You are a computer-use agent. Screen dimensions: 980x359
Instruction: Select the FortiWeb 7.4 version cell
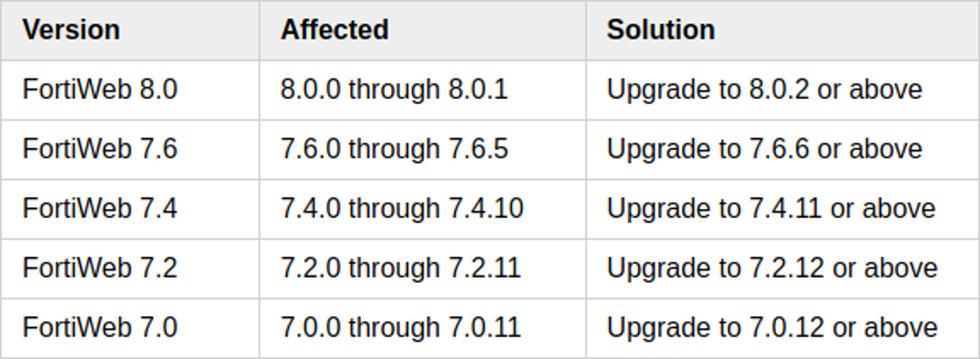pyautogui.click(x=100, y=209)
